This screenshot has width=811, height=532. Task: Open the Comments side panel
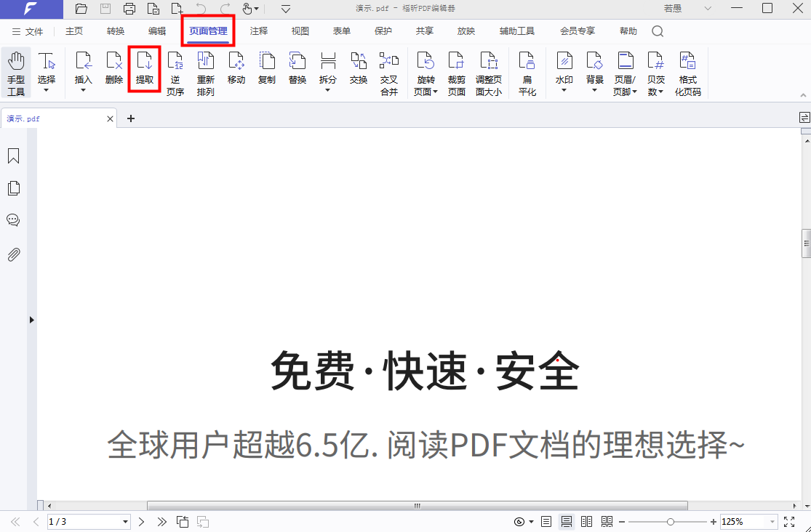click(13, 220)
